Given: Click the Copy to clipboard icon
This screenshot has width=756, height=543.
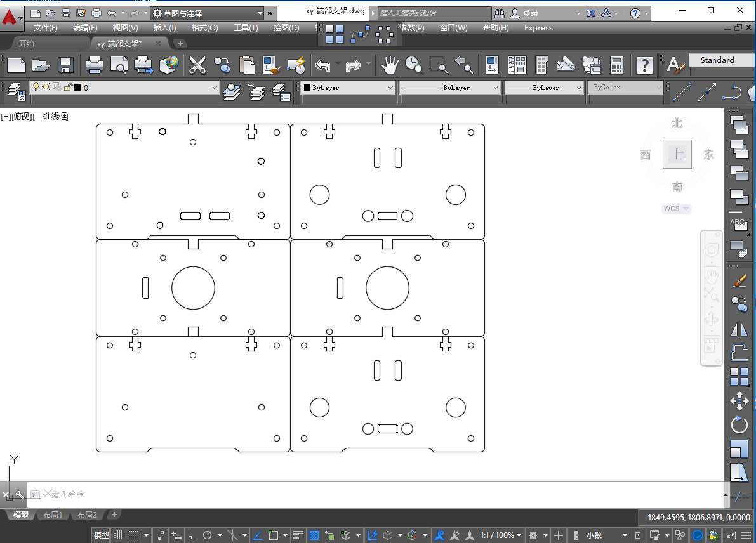Looking at the screenshot, I should coord(222,65).
